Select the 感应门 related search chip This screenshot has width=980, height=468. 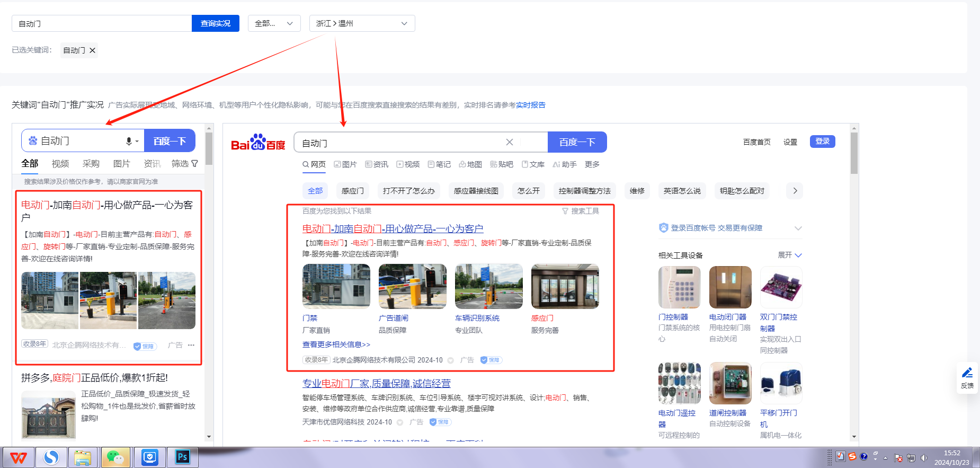coord(352,191)
